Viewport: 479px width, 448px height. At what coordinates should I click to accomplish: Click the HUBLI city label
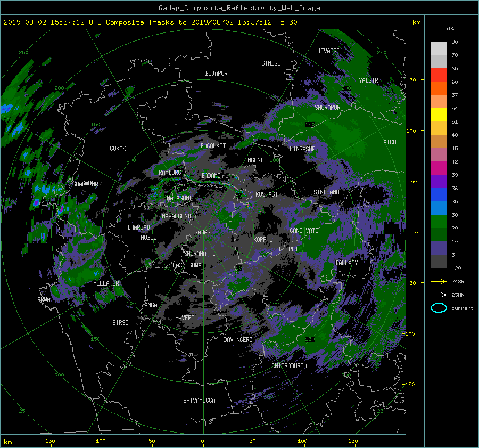pyautogui.click(x=148, y=237)
